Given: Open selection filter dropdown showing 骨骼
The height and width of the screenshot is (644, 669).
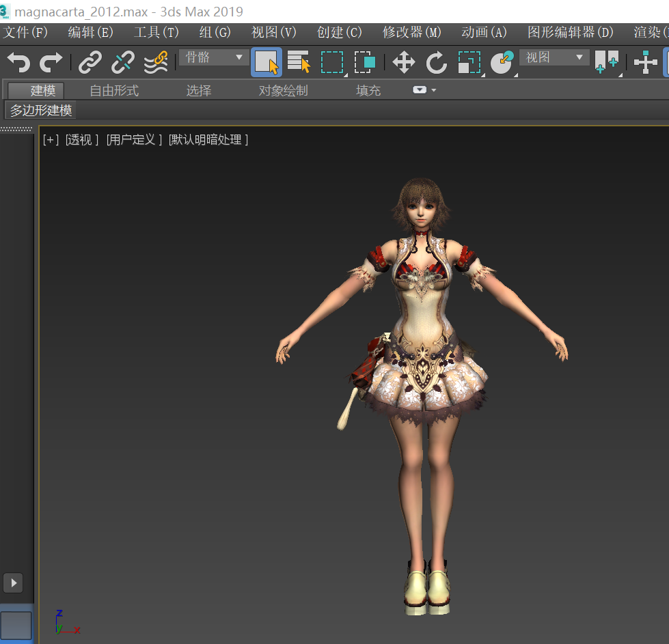Looking at the screenshot, I should point(214,57).
